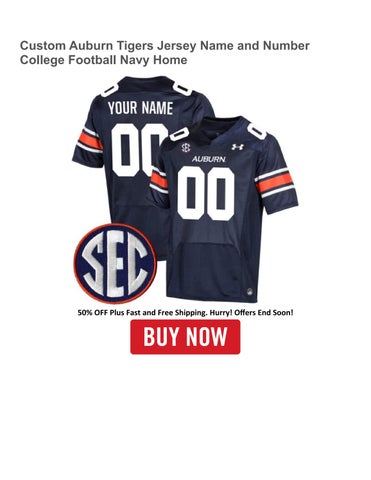This screenshot has height=480, width=371.
Task: Select the small SEC patch on jersey chest
Action: point(186,148)
